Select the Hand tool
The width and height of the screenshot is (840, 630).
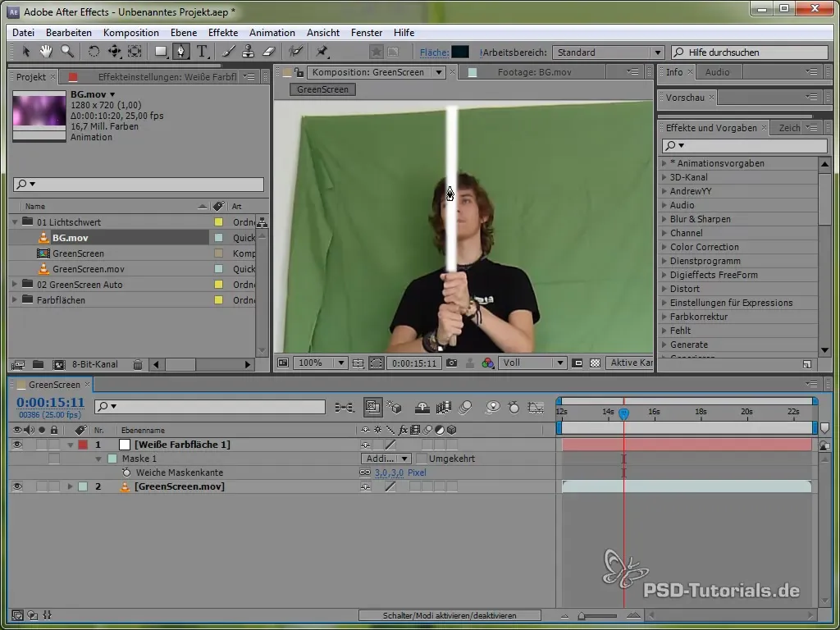pos(46,52)
